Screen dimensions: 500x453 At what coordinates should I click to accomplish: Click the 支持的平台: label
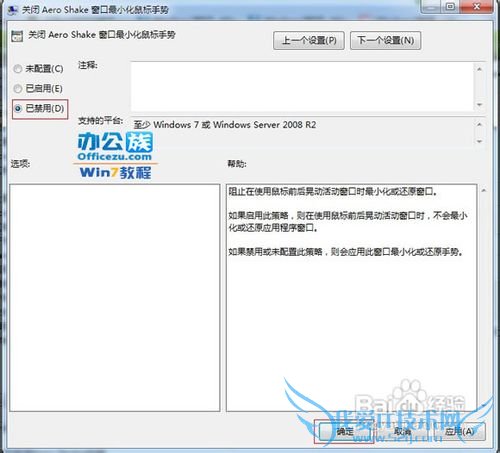point(101,120)
